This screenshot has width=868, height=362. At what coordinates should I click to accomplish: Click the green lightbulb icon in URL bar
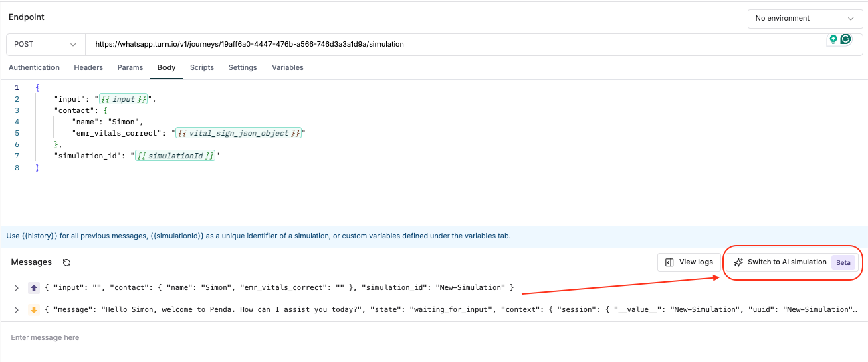tap(833, 39)
